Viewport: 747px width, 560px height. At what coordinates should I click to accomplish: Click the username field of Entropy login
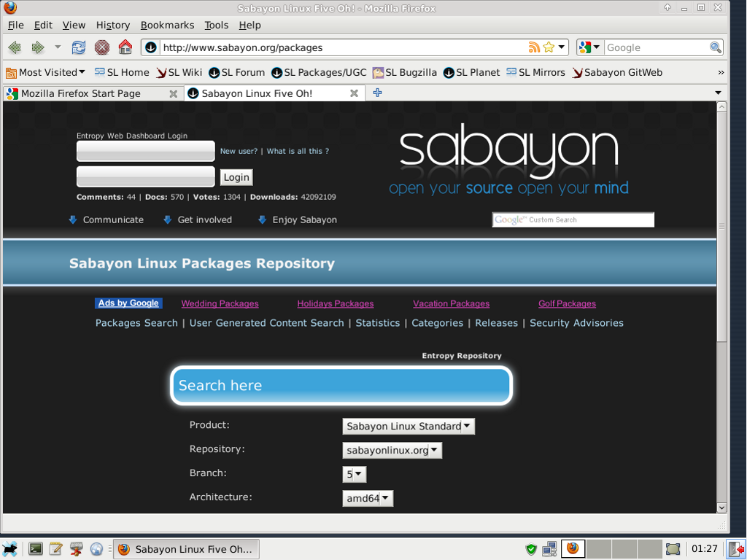(146, 151)
